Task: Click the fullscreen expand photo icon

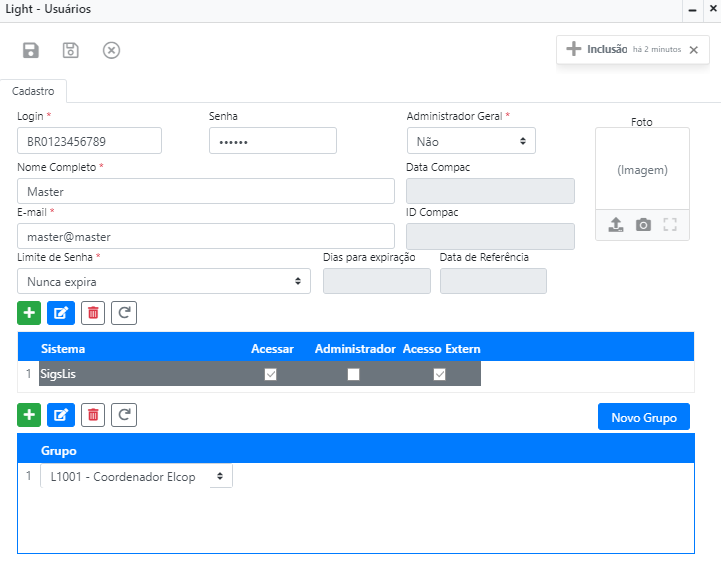Action: tap(670, 225)
